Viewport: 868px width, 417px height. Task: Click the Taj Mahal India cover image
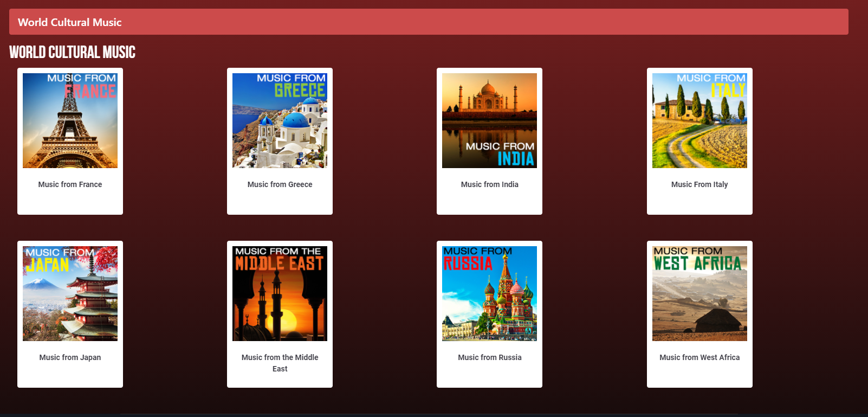489,120
